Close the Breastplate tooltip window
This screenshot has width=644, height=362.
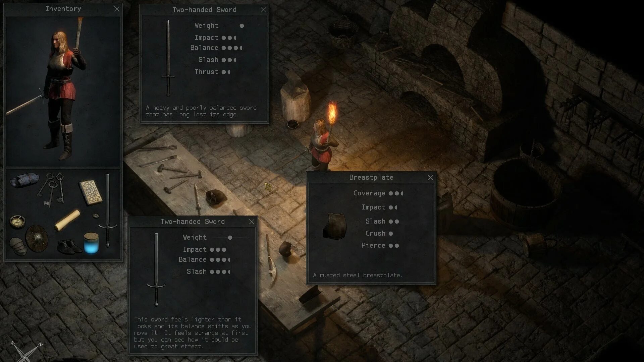click(430, 177)
